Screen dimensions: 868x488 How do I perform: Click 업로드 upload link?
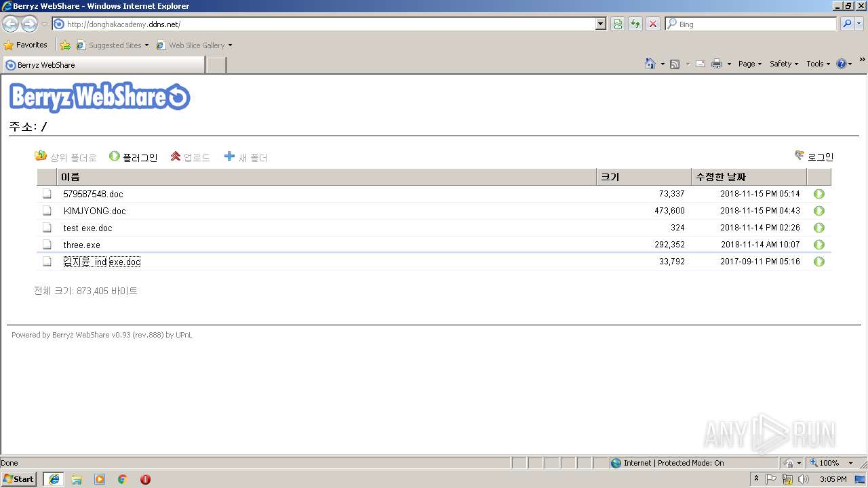190,157
